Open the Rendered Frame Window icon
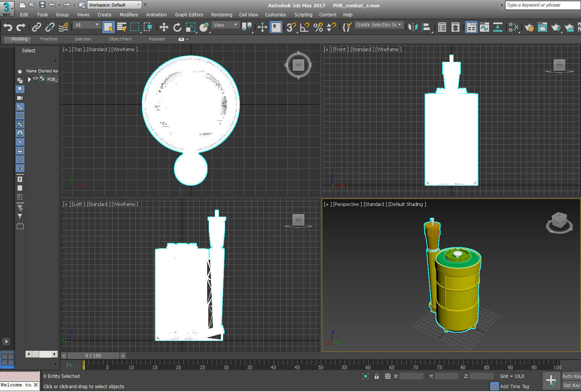 click(542, 27)
